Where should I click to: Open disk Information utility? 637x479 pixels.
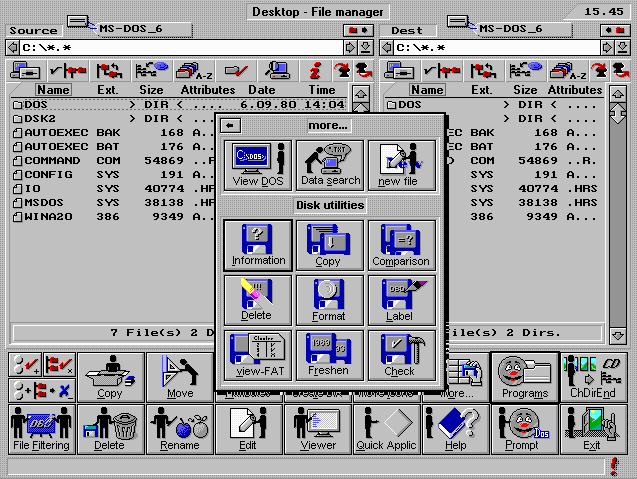[x=258, y=245]
